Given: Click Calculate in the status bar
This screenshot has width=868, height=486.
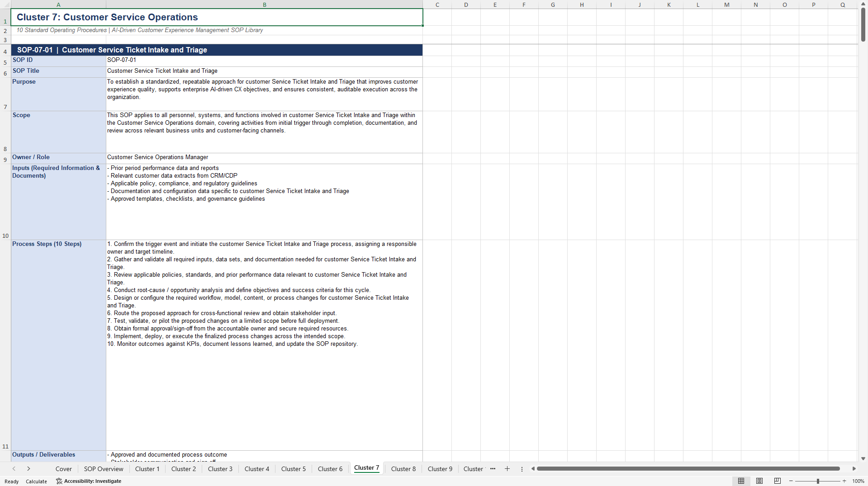Looking at the screenshot, I should coord(36,481).
